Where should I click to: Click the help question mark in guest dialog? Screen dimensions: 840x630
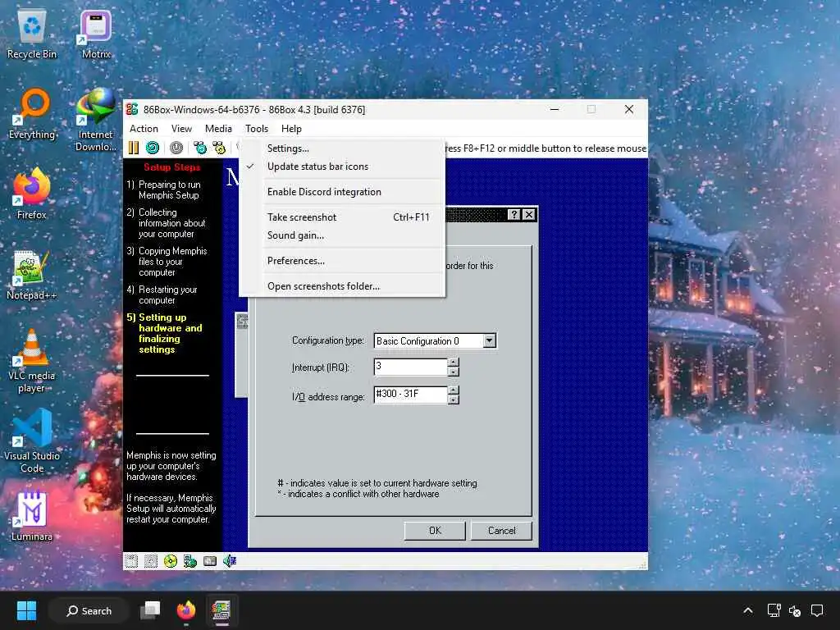514,214
